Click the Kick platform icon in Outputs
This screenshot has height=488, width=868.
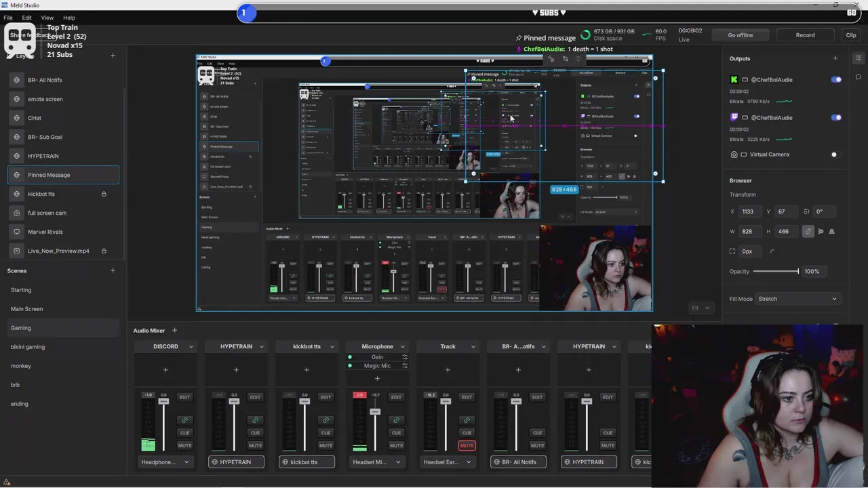[734, 80]
